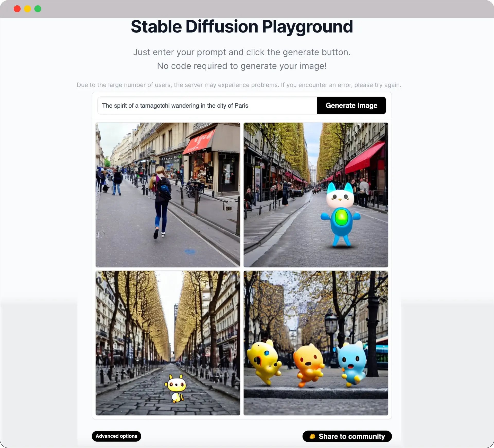This screenshot has width=494, height=448.
Task: Select the top-right image with blue cat character
Action: tap(316, 195)
